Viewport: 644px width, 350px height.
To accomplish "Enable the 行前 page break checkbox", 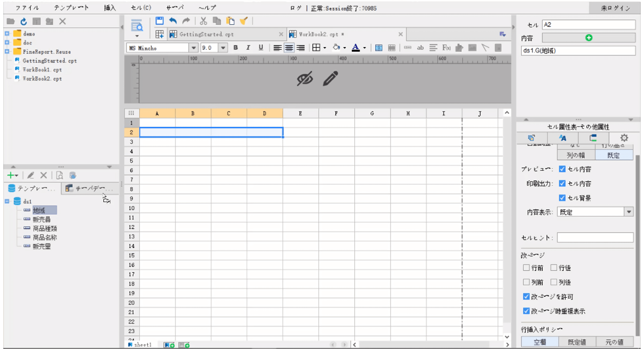I will [x=526, y=268].
